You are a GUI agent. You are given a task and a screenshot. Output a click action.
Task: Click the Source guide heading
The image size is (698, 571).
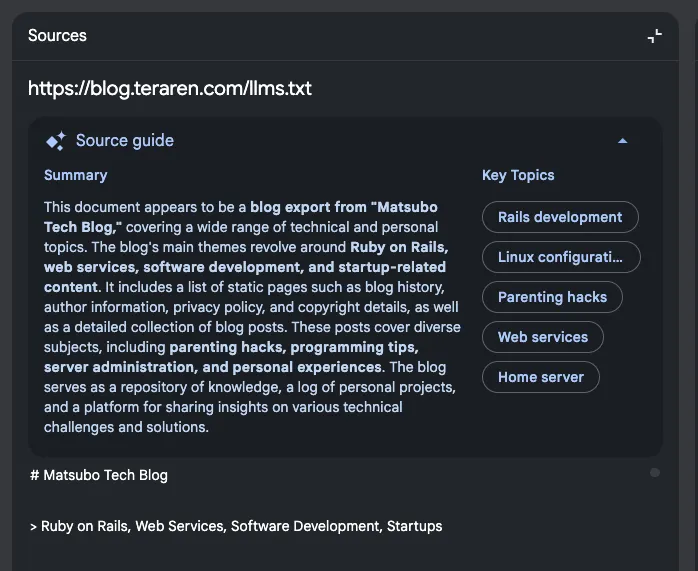[x=124, y=141]
